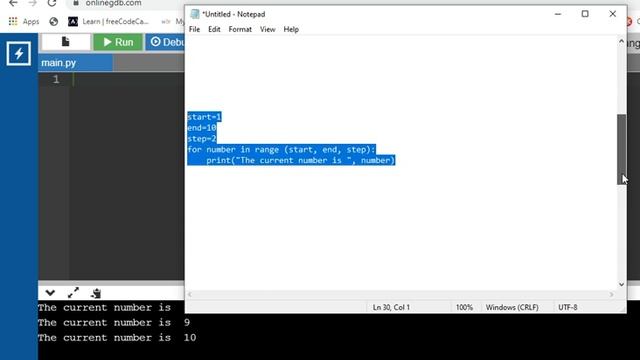Click the 'start=1' line in Notepad
The image size is (640, 360).
[x=204, y=117]
